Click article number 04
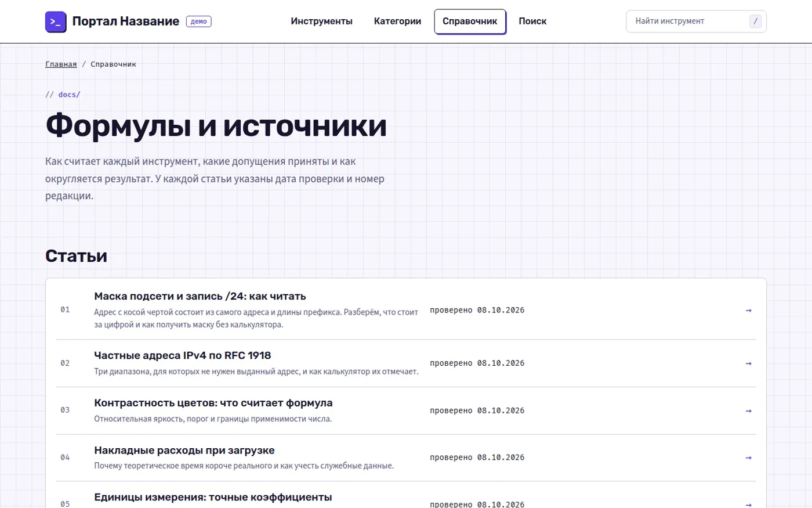812x508 pixels. click(65, 457)
